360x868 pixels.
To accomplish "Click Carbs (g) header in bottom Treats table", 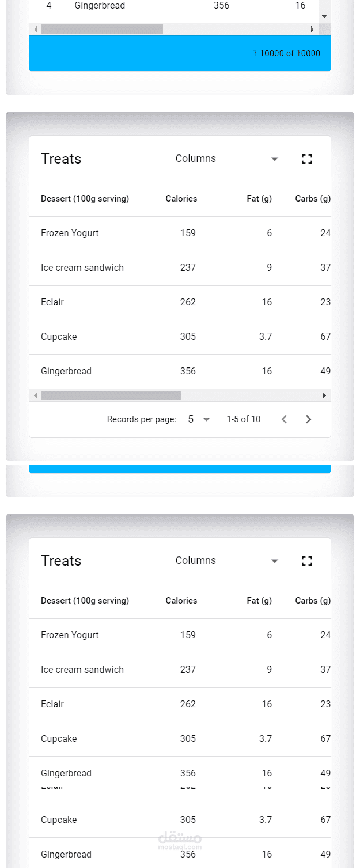I will pyautogui.click(x=313, y=601).
